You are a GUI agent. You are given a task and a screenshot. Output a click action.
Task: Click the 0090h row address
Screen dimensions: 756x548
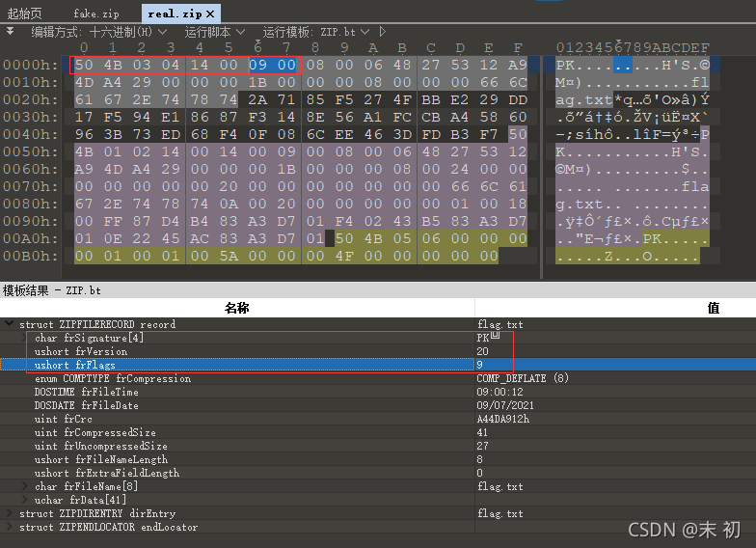point(31,221)
